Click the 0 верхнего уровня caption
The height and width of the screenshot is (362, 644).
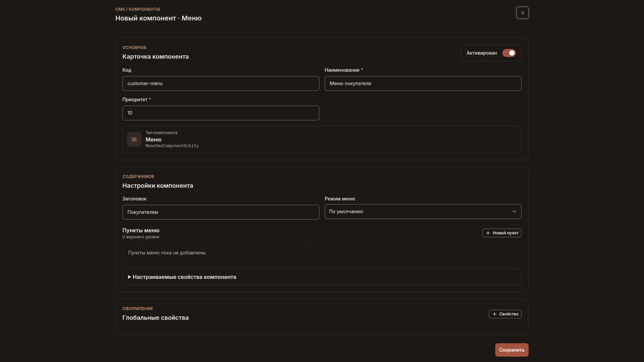tap(141, 237)
